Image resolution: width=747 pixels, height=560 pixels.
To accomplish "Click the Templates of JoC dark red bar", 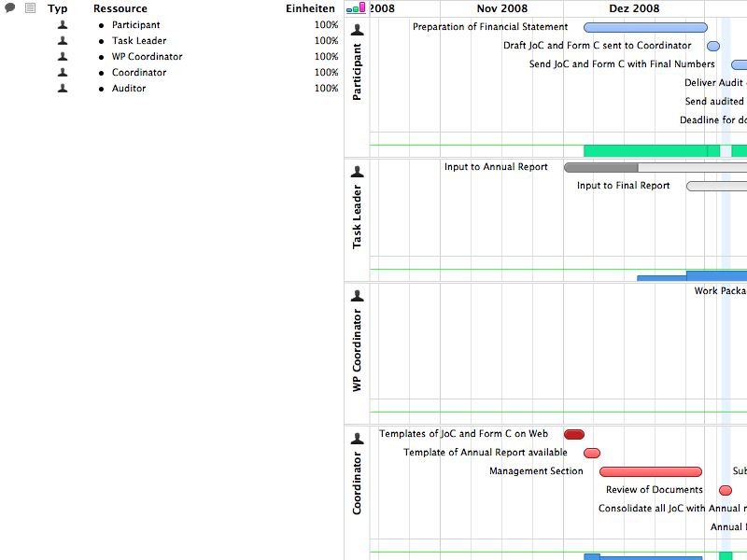I will pos(574,435).
